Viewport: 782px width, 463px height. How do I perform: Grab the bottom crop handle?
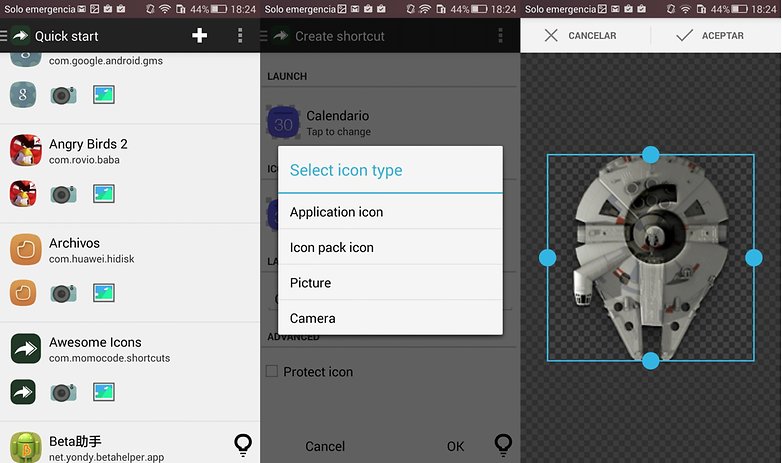coord(650,361)
